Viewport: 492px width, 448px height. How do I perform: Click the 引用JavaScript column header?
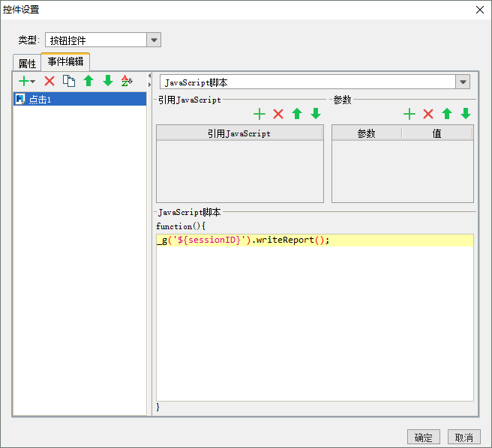pyautogui.click(x=239, y=133)
